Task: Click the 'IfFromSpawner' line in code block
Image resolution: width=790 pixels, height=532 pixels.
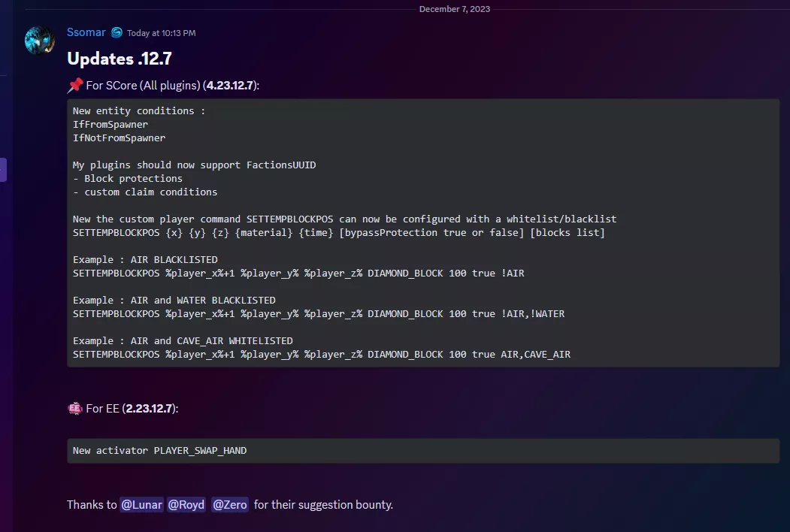Action: 110,124
